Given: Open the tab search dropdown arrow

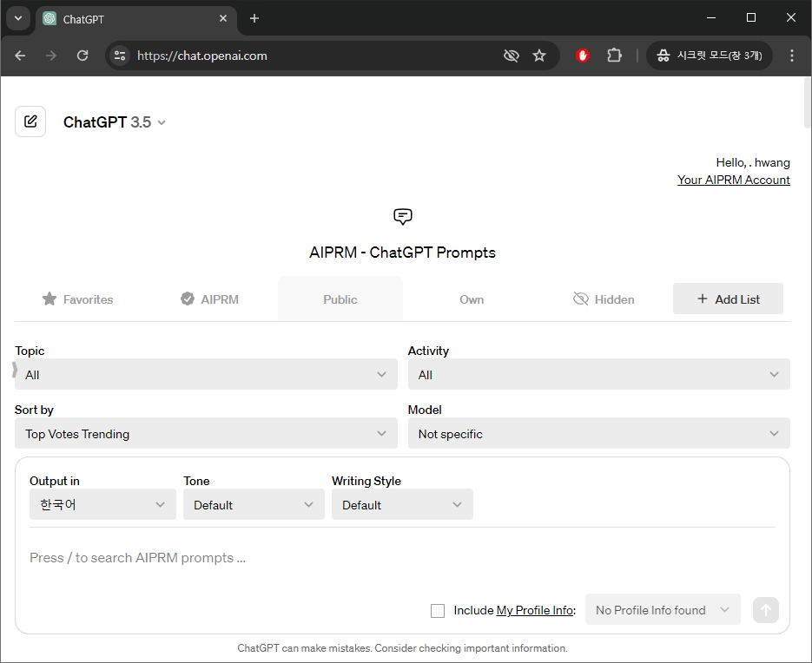Looking at the screenshot, I should [x=18, y=18].
